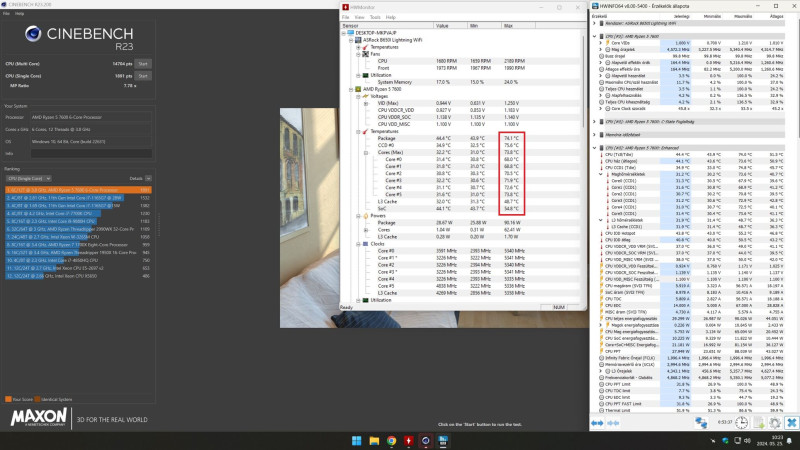Click the HWiNFO collapse-columns arrow icon

tap(614, 423)
